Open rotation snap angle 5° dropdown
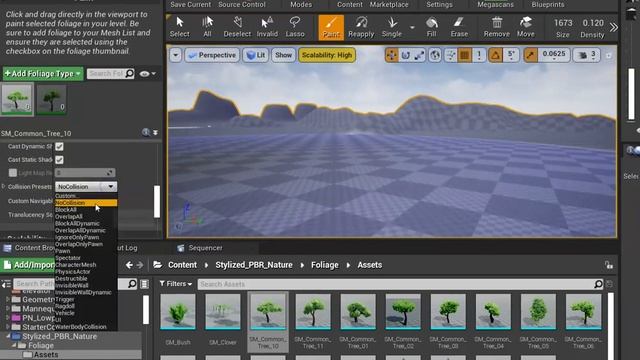 [511, 55]
